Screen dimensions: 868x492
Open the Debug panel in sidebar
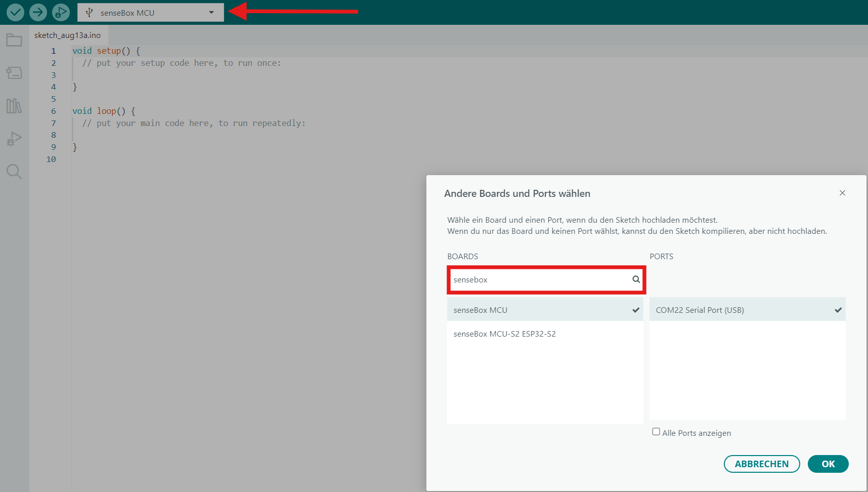click(x=14, y=139)
